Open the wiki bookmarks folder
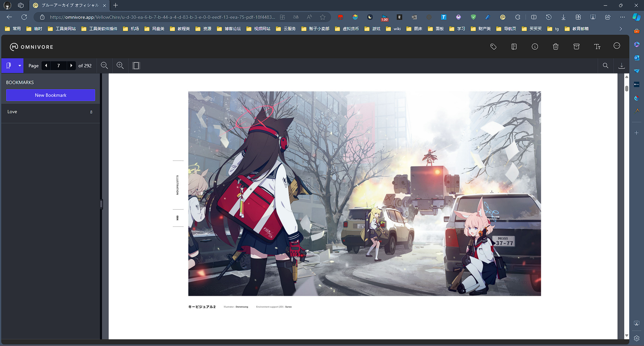The image size is (644, 346). point(393,29)
